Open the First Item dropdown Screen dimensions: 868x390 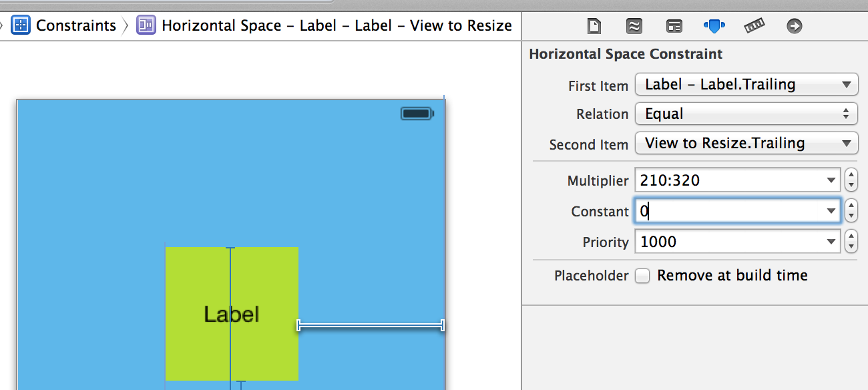point(746,85)
